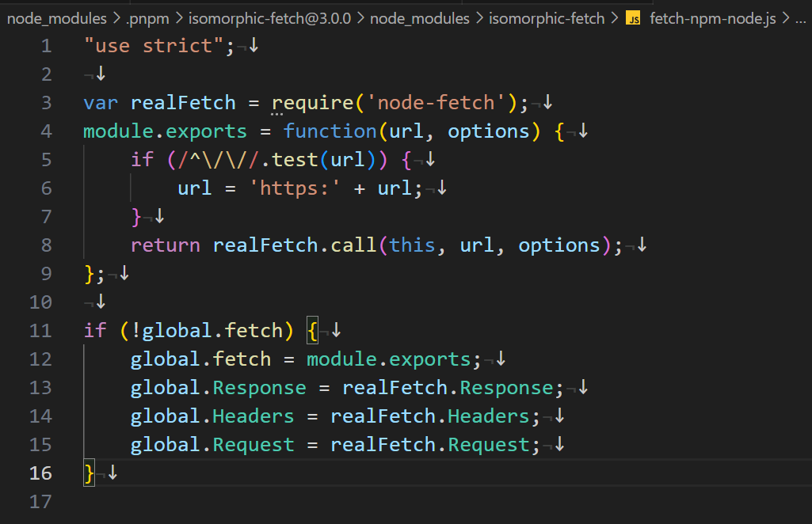This screenshot has width=812, height=524.
Task: Click the closing brace on line 16
Action: [x=89, y=473]
